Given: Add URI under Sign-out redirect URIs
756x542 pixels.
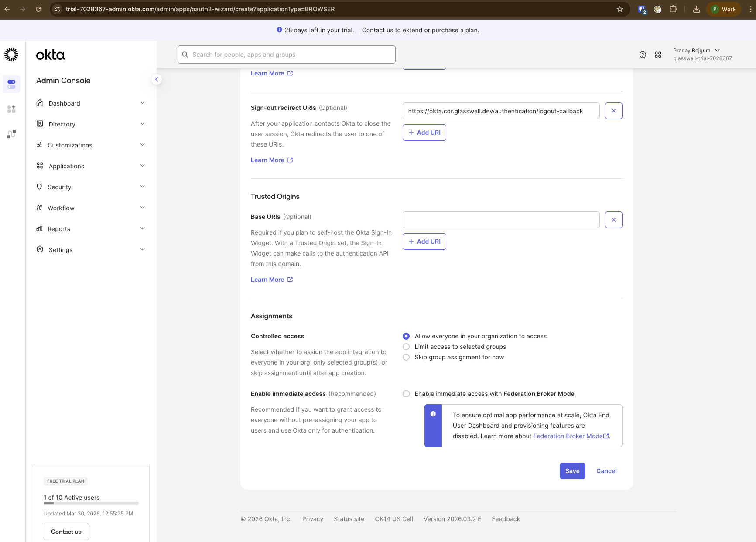Looking at the screenshot, I should pyautogui.click(x=424, y=133).
